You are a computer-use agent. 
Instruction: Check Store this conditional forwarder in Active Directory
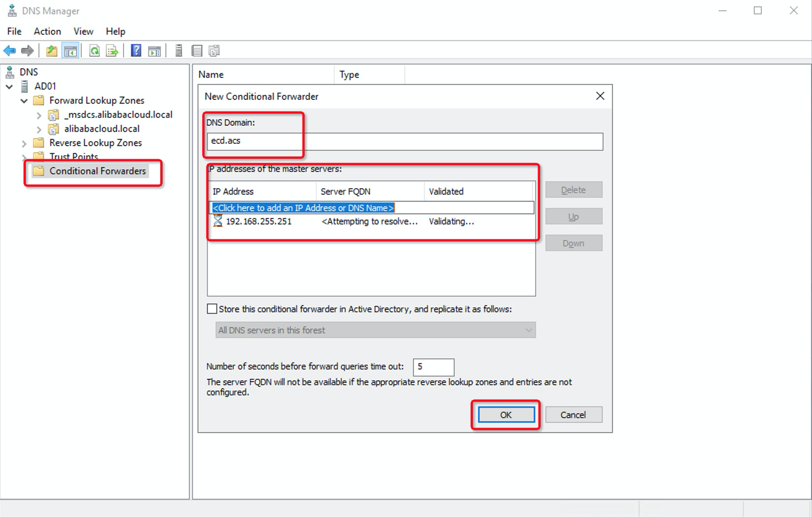pos(212,309)
